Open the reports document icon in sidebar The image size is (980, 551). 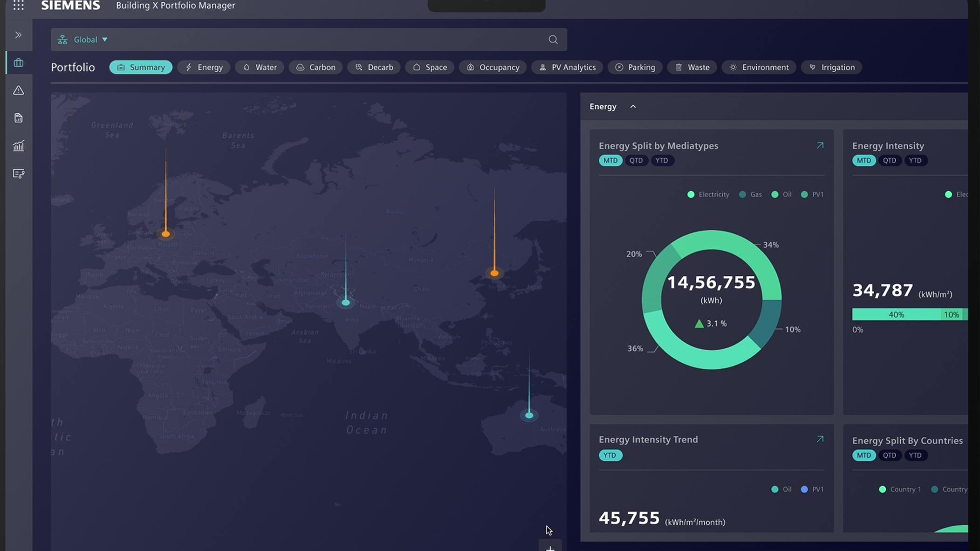(19, 118)
